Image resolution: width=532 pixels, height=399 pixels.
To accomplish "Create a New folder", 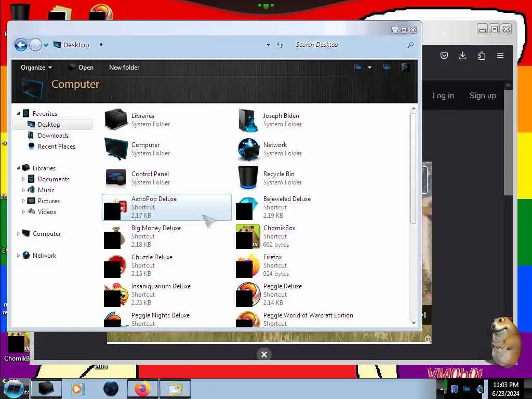I will click(x=124, y=68).
